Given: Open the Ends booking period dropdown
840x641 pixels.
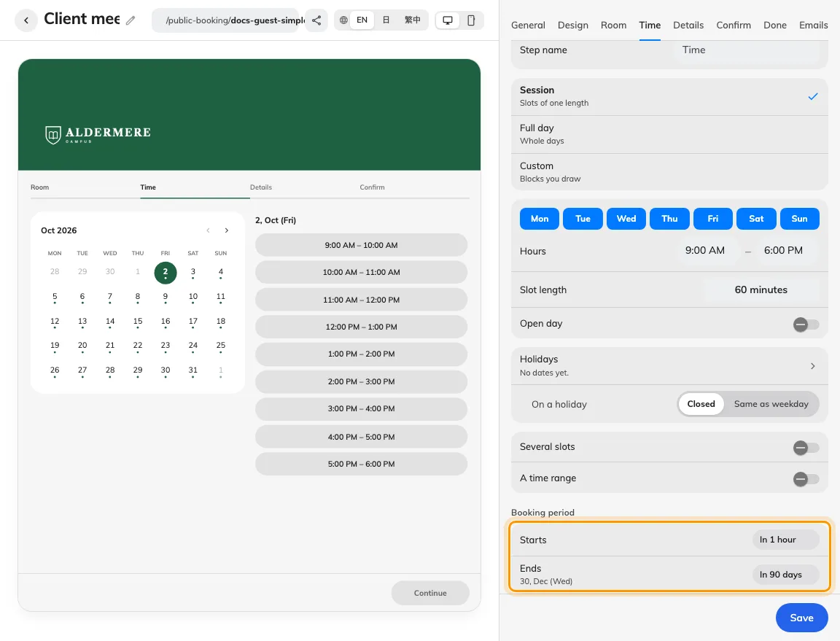Looking at the screenshot, I should pyautogui.click(x=785, y=575).
